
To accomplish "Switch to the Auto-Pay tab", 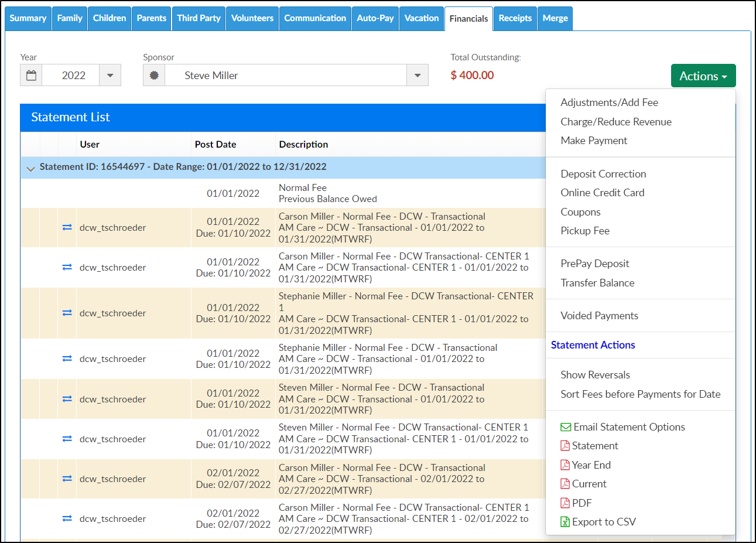I will click(x=375, y=18).
